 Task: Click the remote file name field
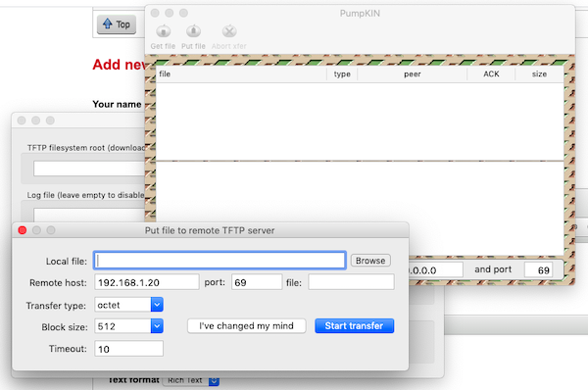coord(352,282)
